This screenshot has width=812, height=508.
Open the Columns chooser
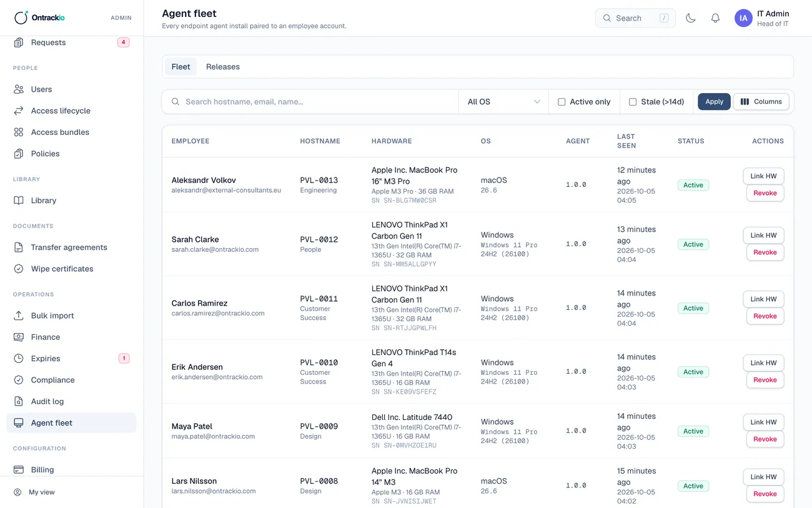tap(761, 102)
